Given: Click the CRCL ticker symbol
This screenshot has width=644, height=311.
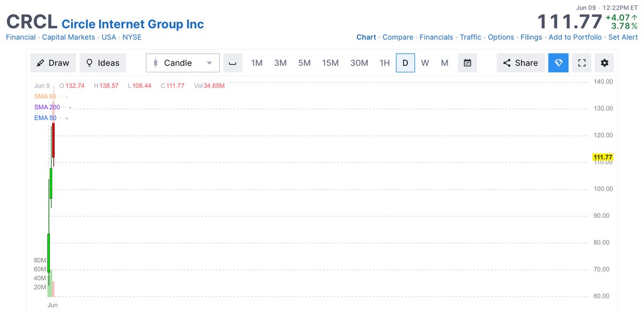Looking at the screenshot, I should pos(31,23).
